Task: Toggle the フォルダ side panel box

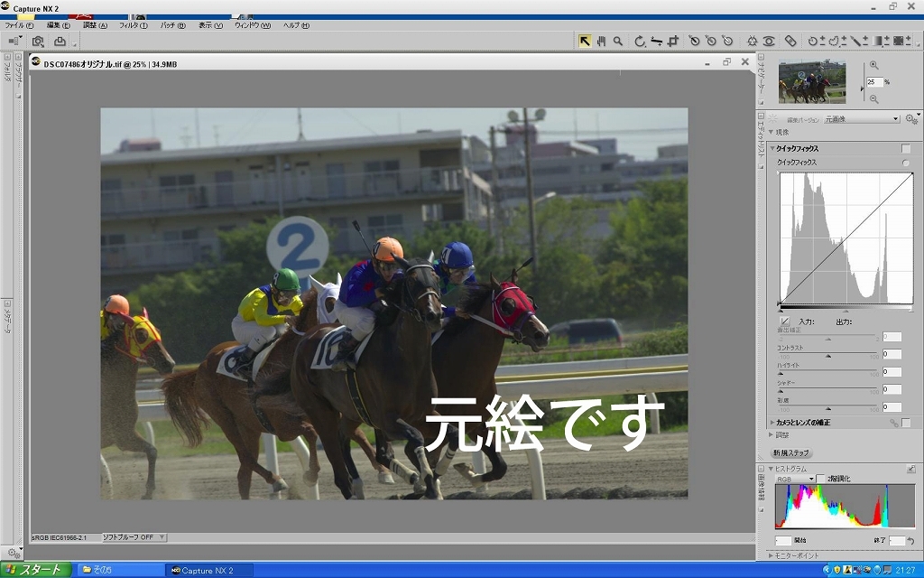Action: point(7,57)
